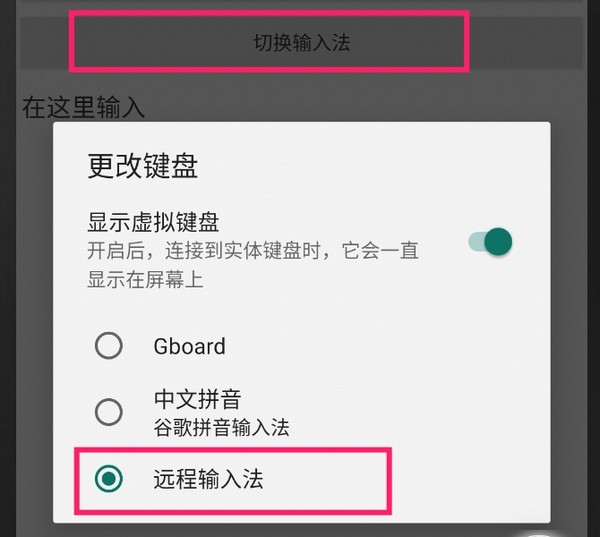Tap the 远程输入法 label text
Viewport: 600px width, 537px height.
pyautogui.click(x=209, y=479)
